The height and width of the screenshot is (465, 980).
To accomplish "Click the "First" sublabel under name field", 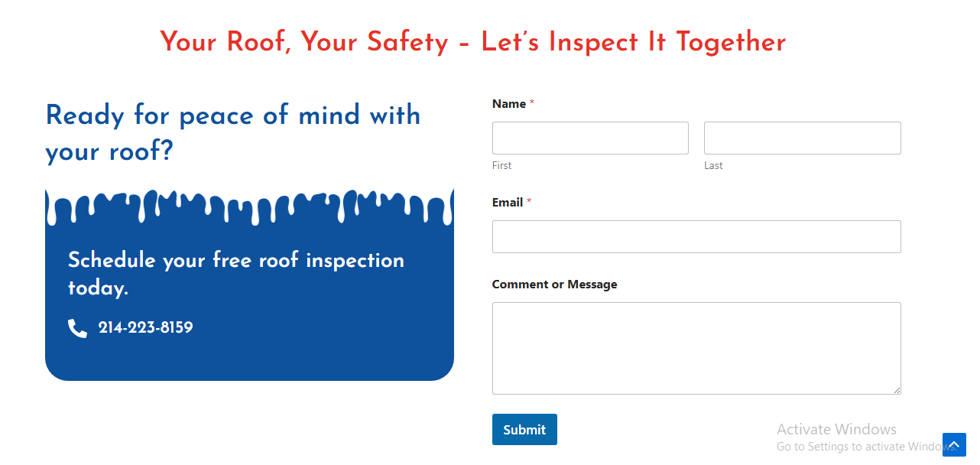I will (x=501, y=166).
